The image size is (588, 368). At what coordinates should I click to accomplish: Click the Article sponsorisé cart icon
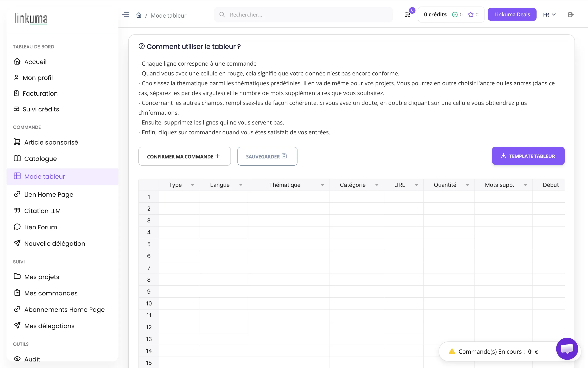[17, 142]
